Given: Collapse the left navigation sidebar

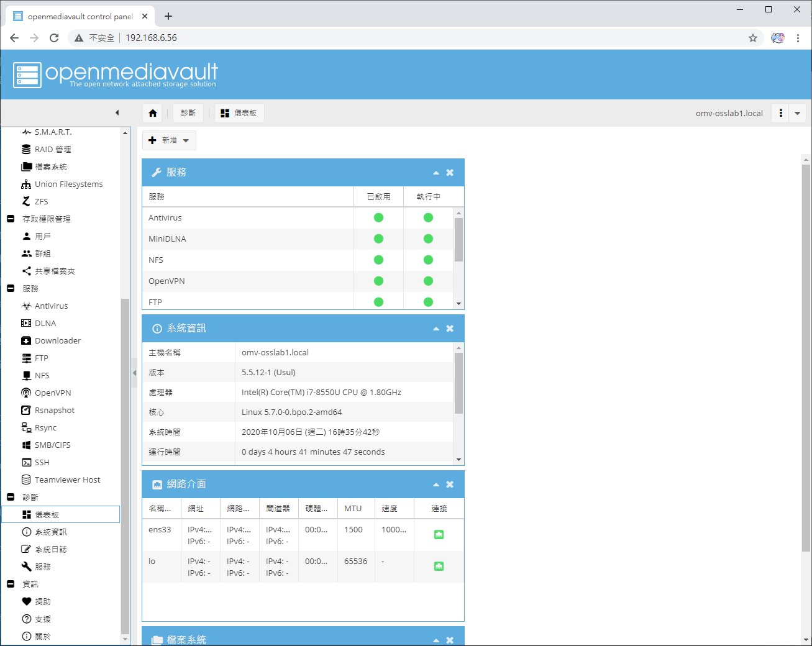Looking at the screenshot, I should coord(117,113).
